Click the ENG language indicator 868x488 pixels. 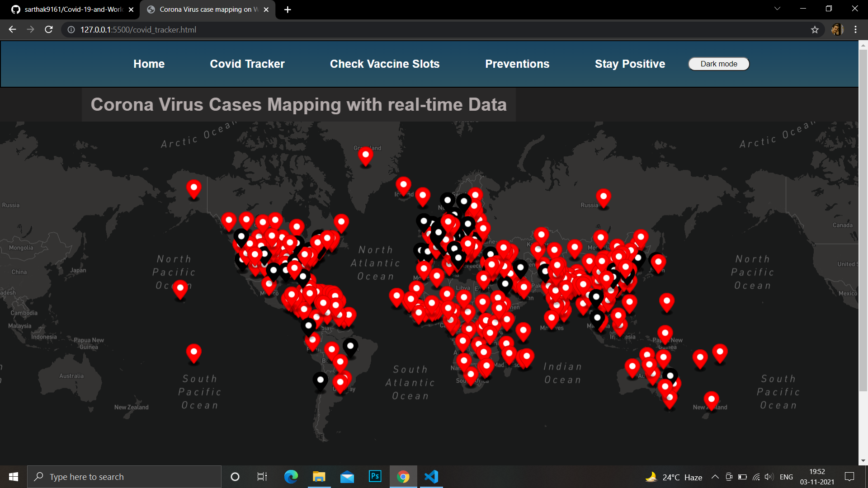[786, 477]
